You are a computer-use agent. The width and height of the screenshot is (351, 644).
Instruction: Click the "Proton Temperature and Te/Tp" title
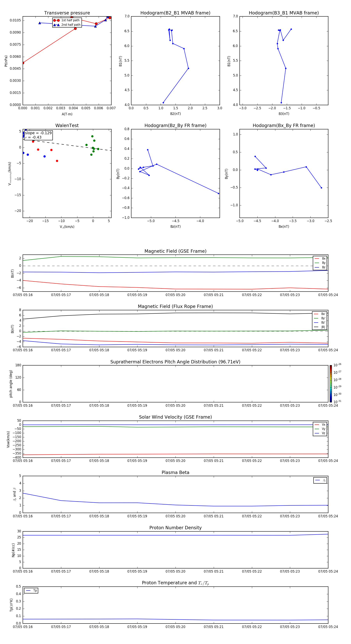[x=175, y=583]
